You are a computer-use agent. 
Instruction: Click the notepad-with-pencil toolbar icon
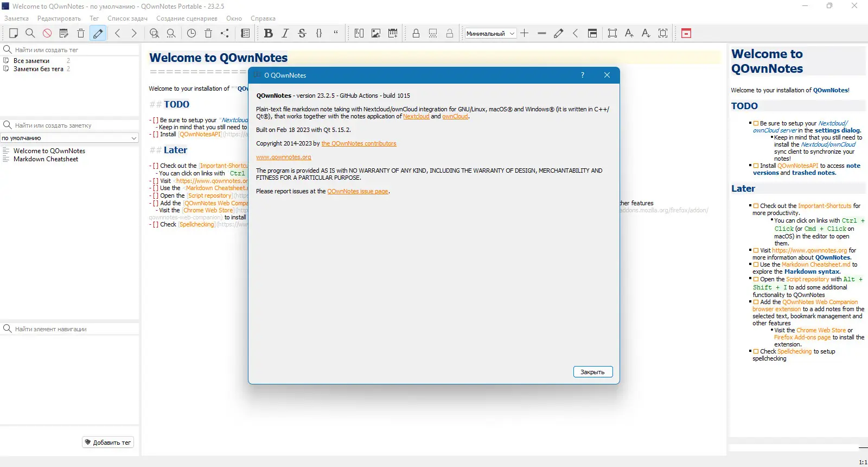tap(64, 33)
